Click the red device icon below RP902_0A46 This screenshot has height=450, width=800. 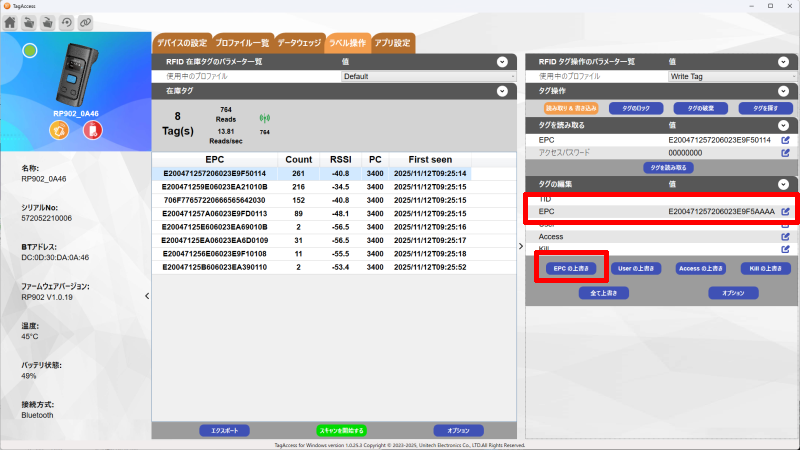(92, 131)
